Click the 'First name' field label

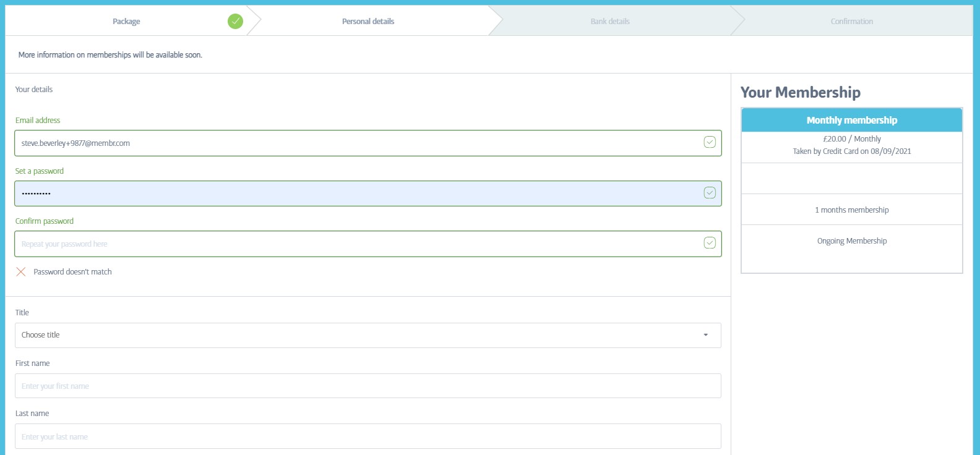click(x=33, y=364)
